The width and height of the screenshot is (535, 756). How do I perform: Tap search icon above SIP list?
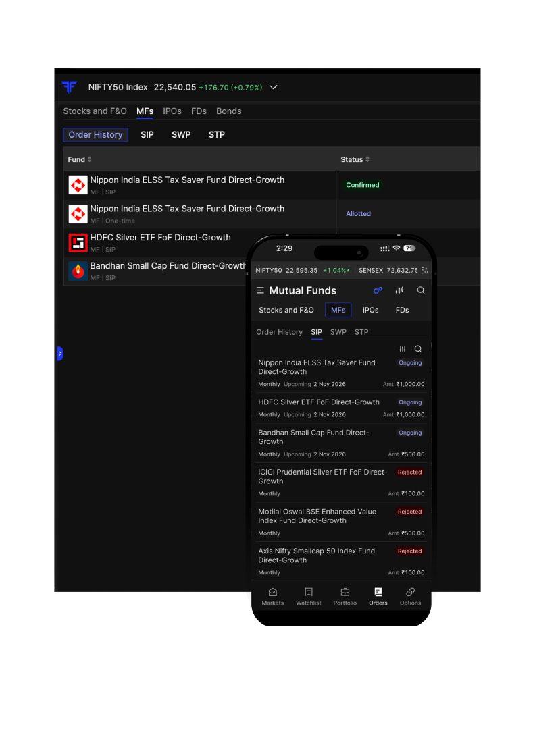click(418, 349)
